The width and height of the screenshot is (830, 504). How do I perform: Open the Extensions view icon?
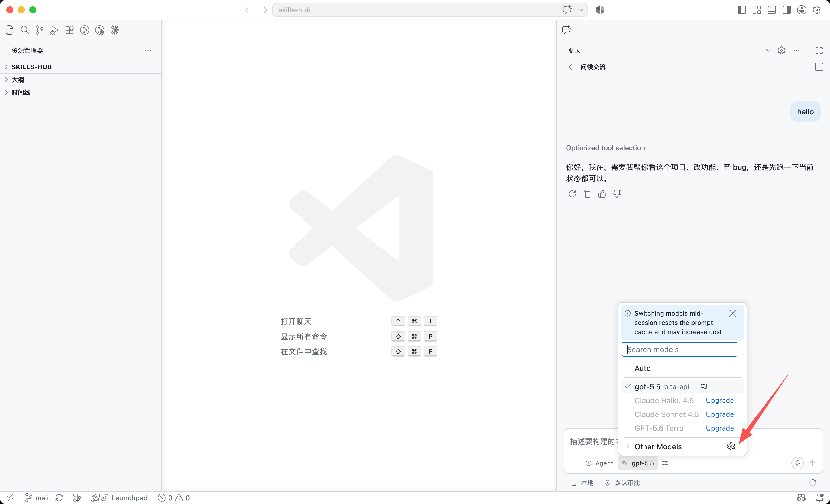click(x=69, y=30)
